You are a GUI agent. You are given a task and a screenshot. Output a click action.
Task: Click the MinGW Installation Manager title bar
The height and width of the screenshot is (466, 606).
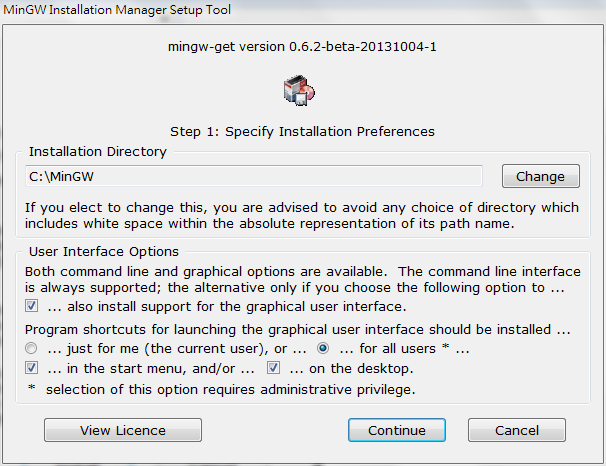[117, 9]
